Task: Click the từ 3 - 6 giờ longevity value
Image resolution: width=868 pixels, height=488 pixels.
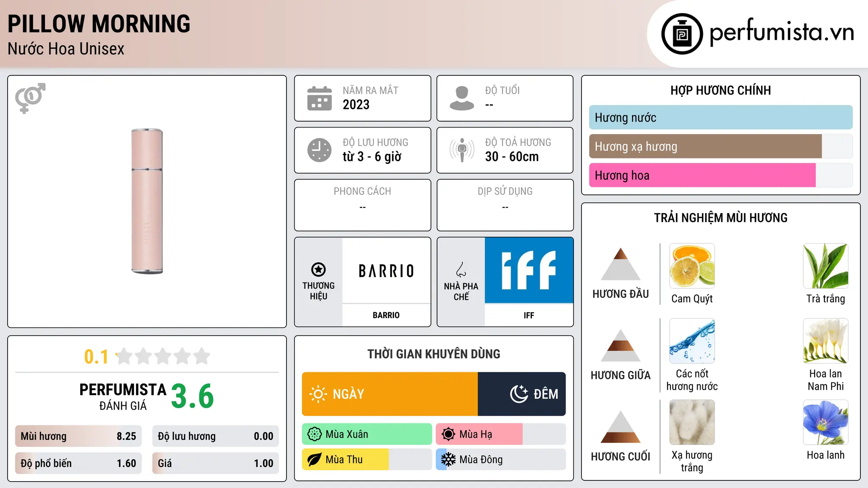Action: tap(372, 157)
